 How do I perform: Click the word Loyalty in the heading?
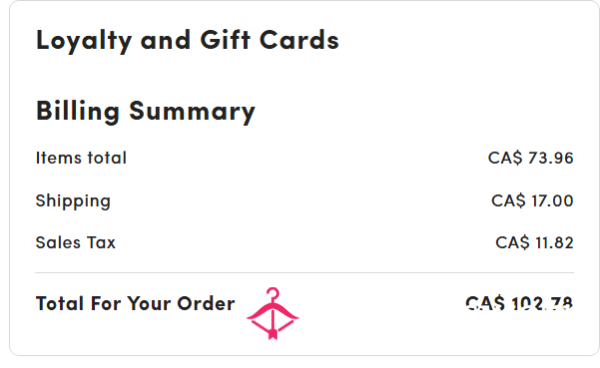84,41
